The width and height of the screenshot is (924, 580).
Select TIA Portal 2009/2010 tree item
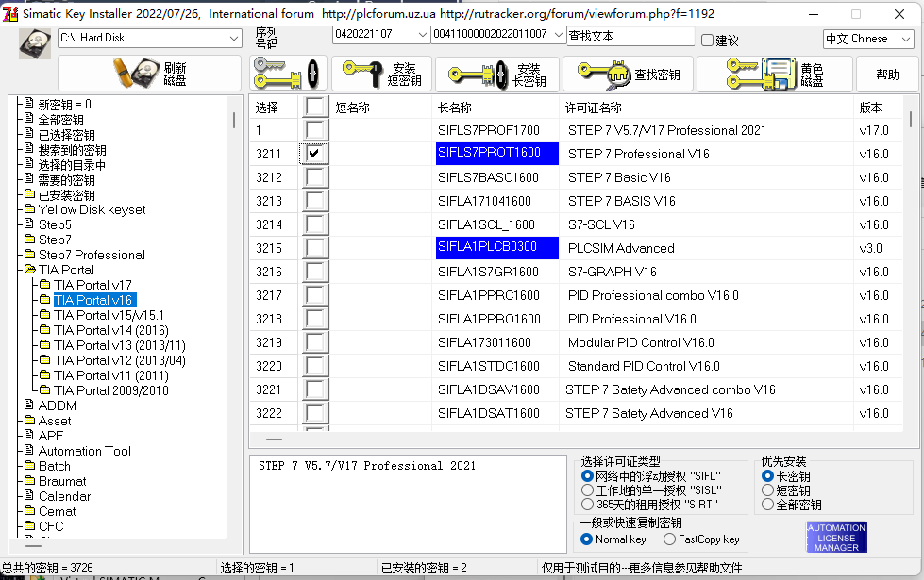pyautogui.click(x=110, y=390)
